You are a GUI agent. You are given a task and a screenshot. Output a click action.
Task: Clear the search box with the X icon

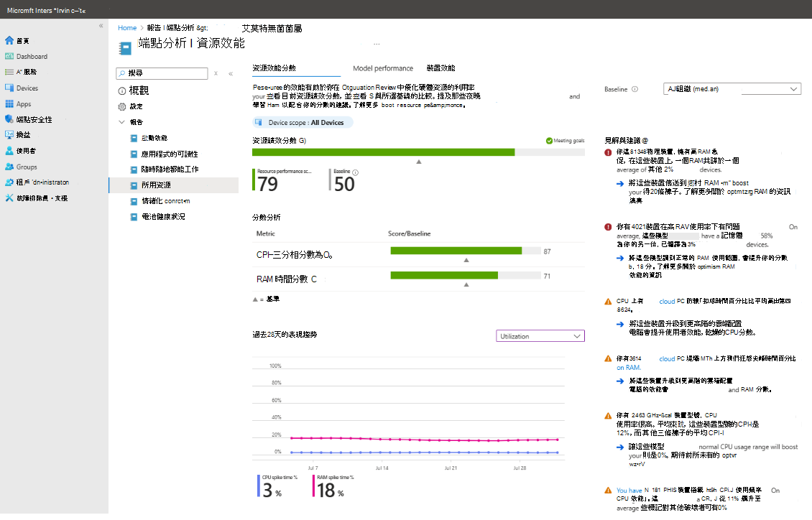click(x=216, y=73)
